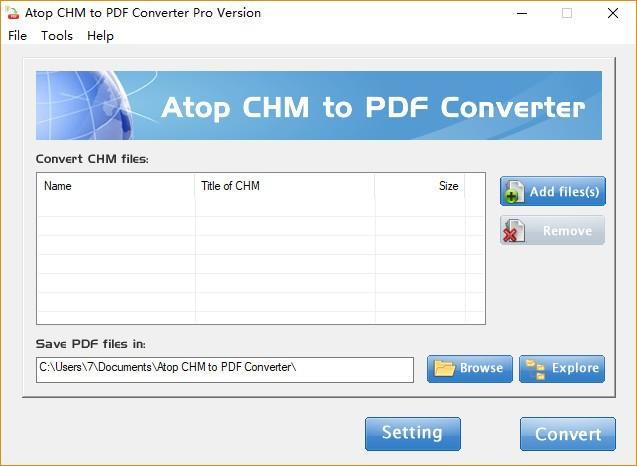
Task: Click the 'Convert CHM files:' label
Action: pyautogui.click(x=92, y=159)
